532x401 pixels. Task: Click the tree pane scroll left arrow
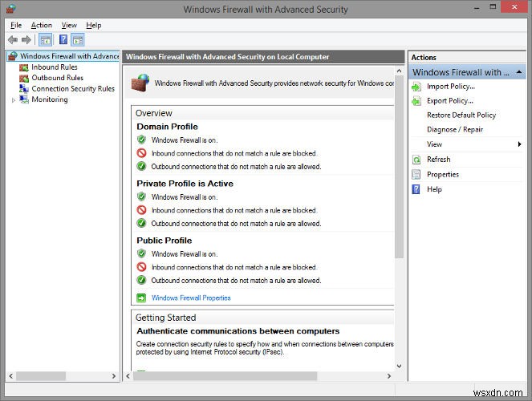[x=11, y=376]
